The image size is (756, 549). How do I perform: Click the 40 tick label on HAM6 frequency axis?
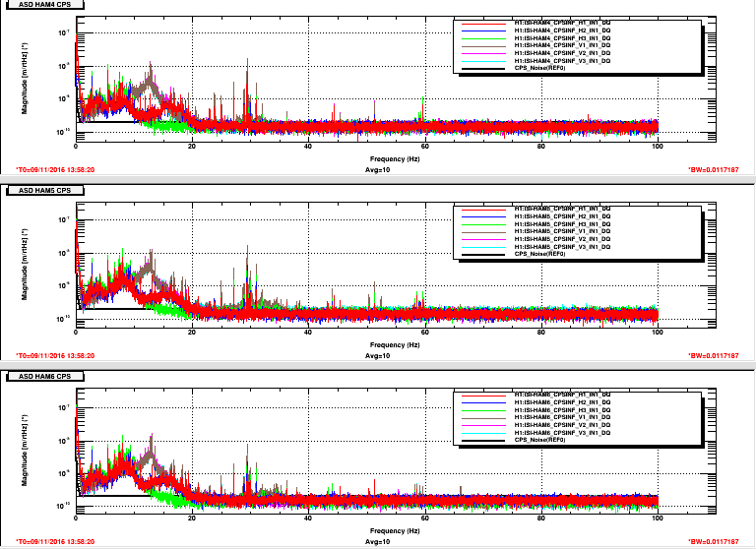308,518
